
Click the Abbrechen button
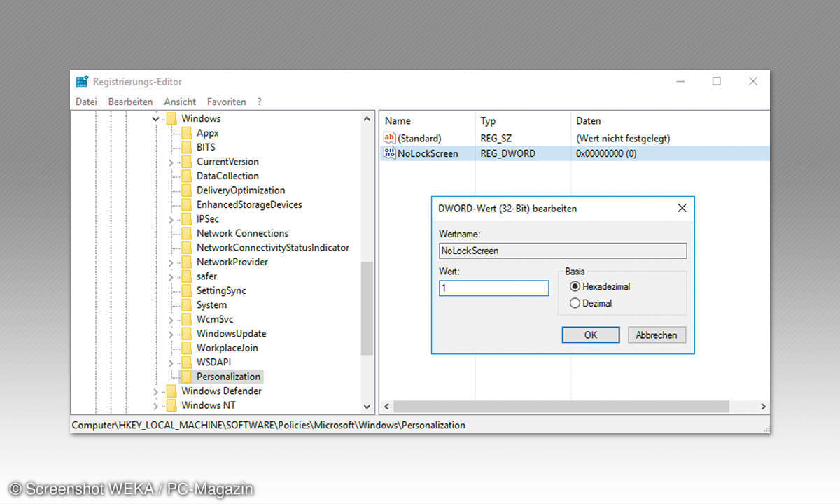click(x=657, y=335)
